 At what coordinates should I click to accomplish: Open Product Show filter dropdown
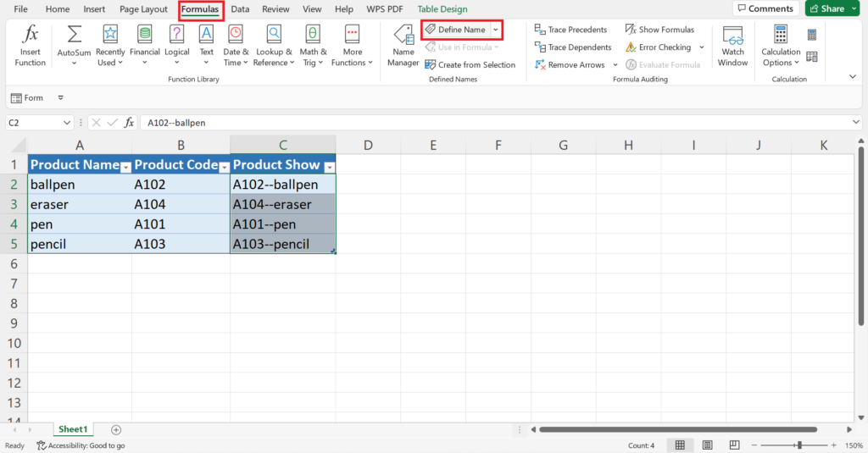tap(330, 167)
